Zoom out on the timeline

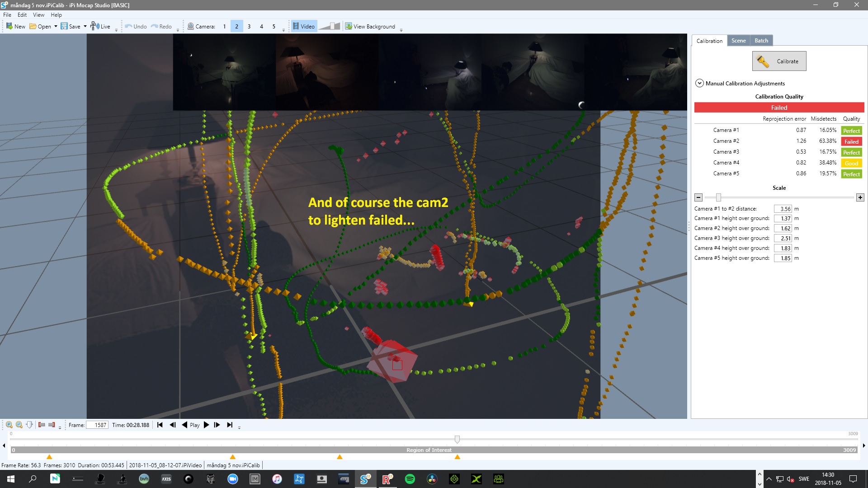coord(19,425)
